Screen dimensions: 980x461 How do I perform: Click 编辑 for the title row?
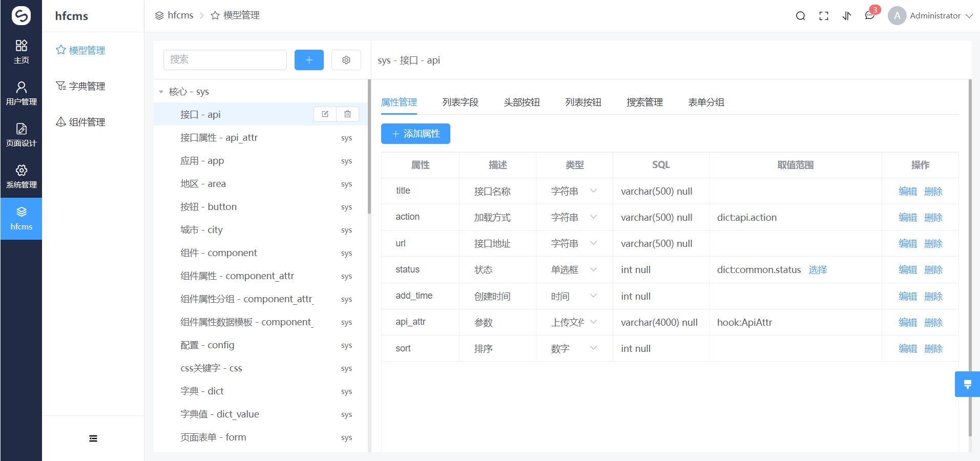pyautogui.click(x=908, y=191)
